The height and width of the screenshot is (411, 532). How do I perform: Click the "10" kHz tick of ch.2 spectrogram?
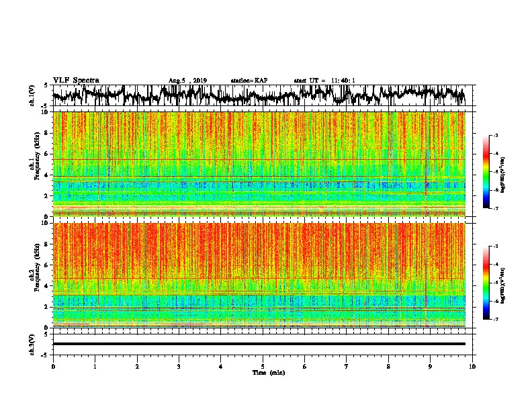coord(46,223)
